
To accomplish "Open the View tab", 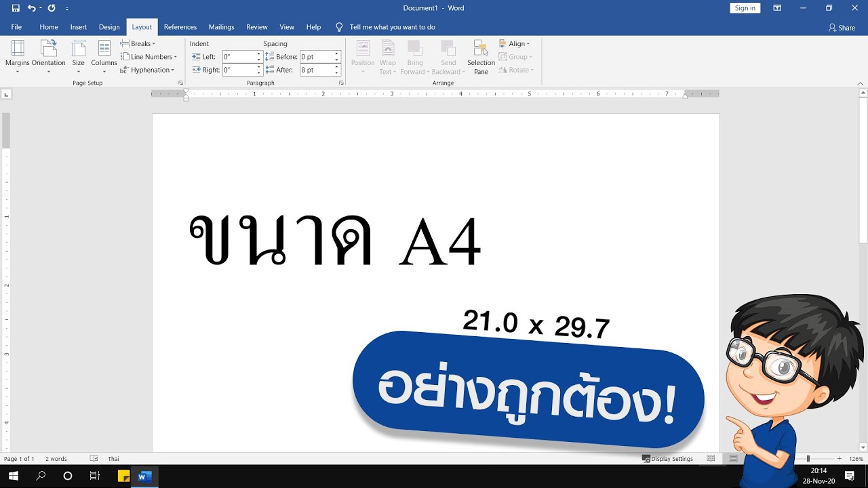I will point(287,27).
